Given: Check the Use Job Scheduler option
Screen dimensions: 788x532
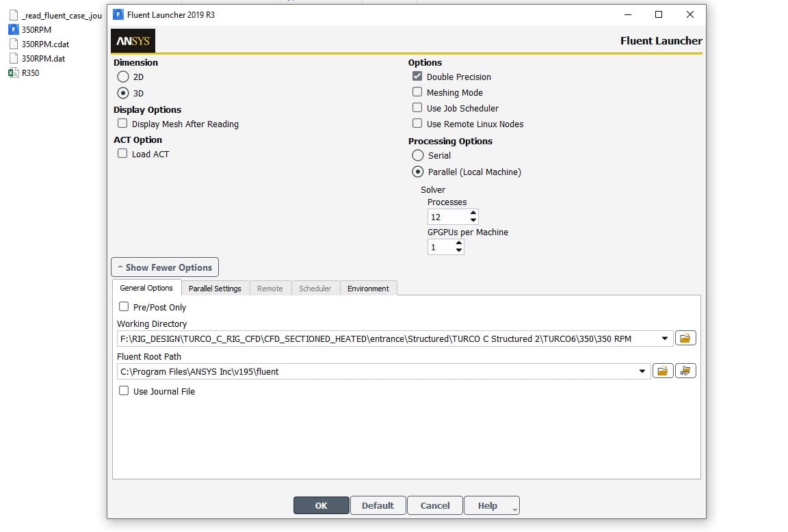Looking at the screenshot, I should coord(417,107).
